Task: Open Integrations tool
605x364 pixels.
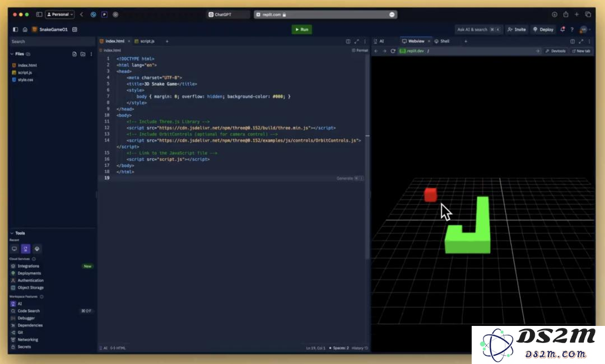Action: (x=28, y=266)
